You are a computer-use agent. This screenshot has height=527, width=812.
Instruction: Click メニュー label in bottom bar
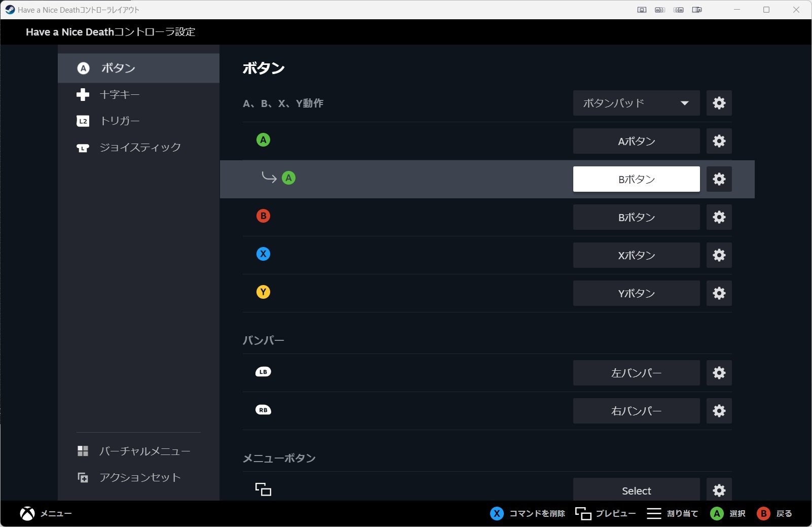[56, 513]
